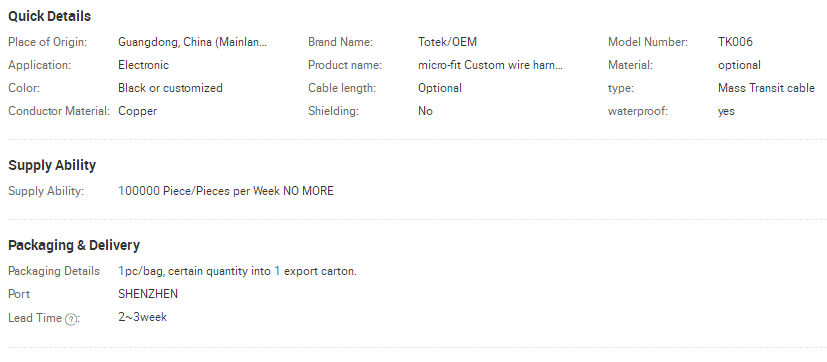Image resolution: width=827 pixels, height=362 pixels.
Task: Click the SHENZHEN port value
Action: pos(148,294)
